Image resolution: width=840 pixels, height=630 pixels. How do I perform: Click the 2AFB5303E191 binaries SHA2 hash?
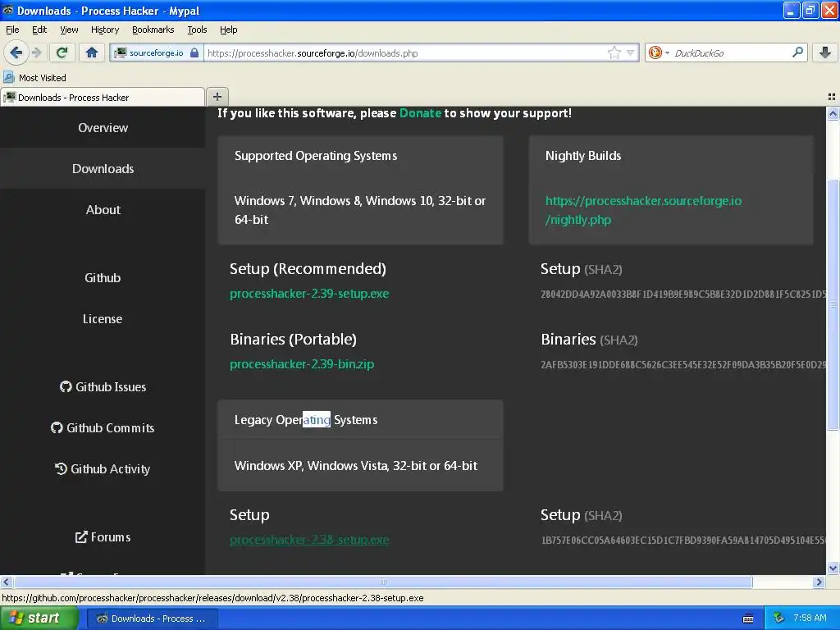click(x=683, y=365)
